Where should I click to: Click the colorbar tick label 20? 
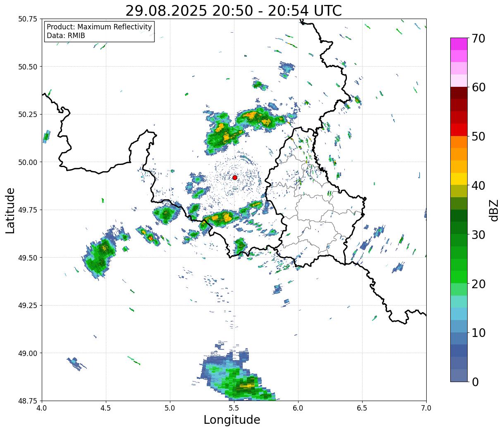478,284
